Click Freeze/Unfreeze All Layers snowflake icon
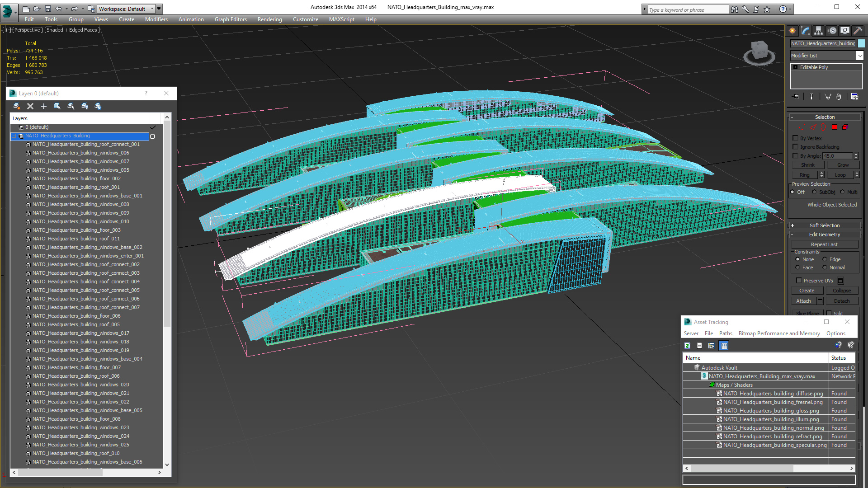Image resolution: width=868 pixels, height=488 pixels. 98,106
